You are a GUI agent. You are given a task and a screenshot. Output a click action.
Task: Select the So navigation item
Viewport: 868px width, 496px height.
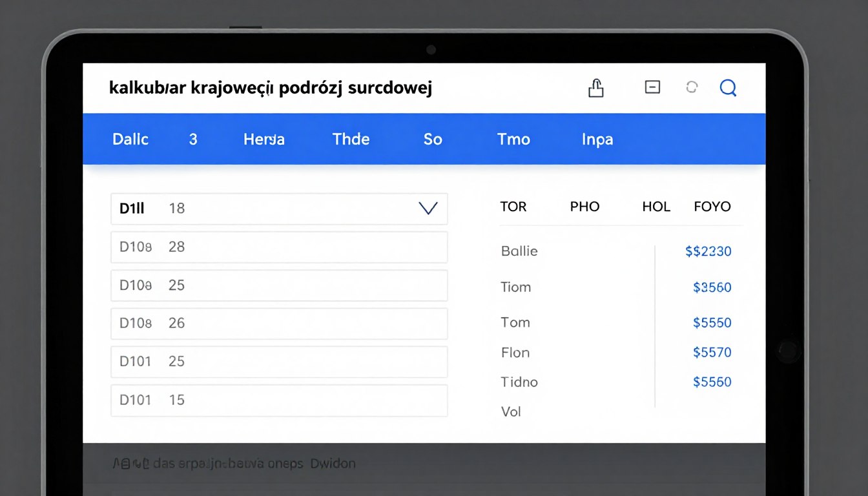click(433, 139)
